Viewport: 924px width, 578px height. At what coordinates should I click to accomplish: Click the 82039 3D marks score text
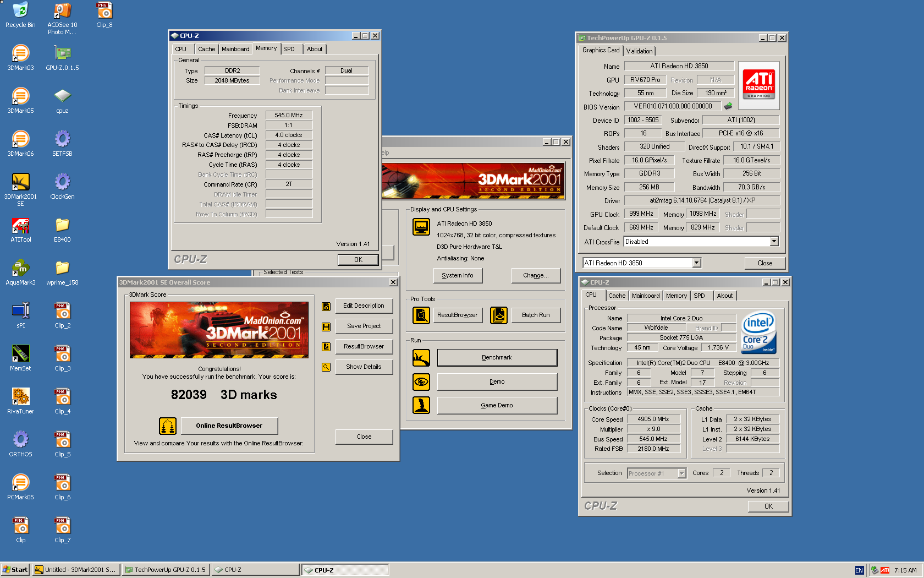click(x=224, y=395)
